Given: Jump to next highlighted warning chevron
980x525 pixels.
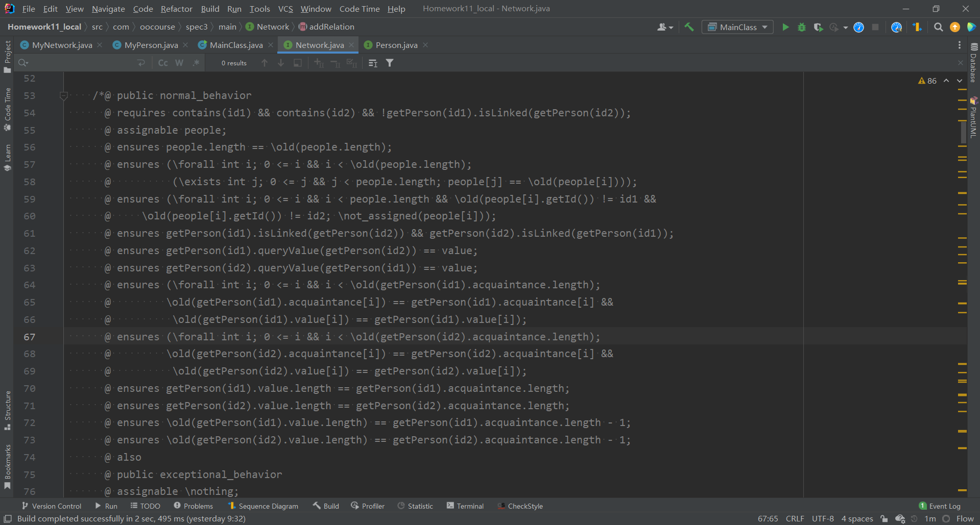Looking at the screenshot, I should pos(960,81).
